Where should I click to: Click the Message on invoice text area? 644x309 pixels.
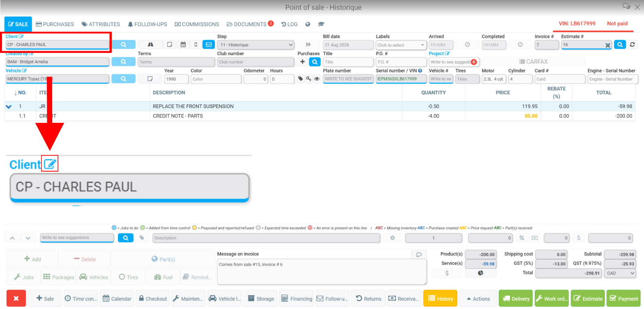[x=322, y=272]
